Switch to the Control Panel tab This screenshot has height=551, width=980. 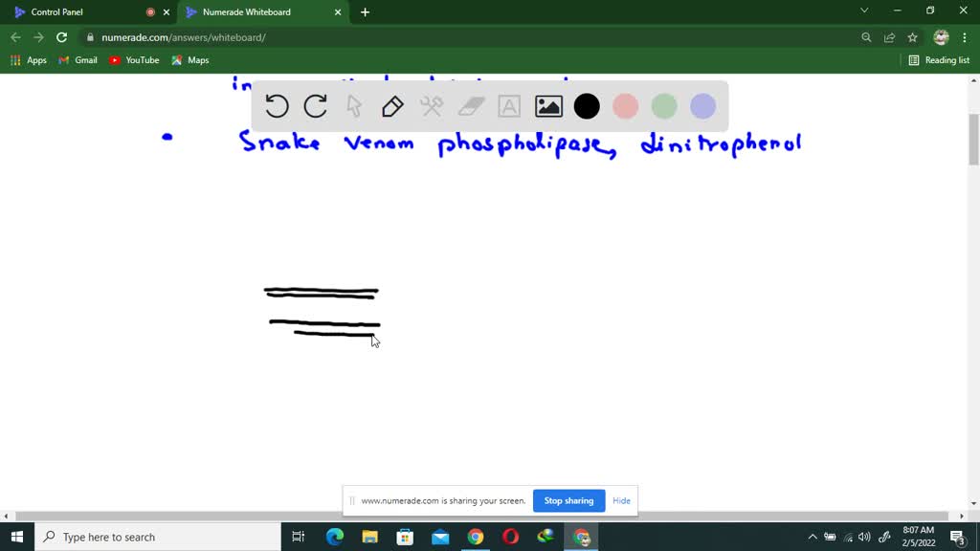point(77,12)
